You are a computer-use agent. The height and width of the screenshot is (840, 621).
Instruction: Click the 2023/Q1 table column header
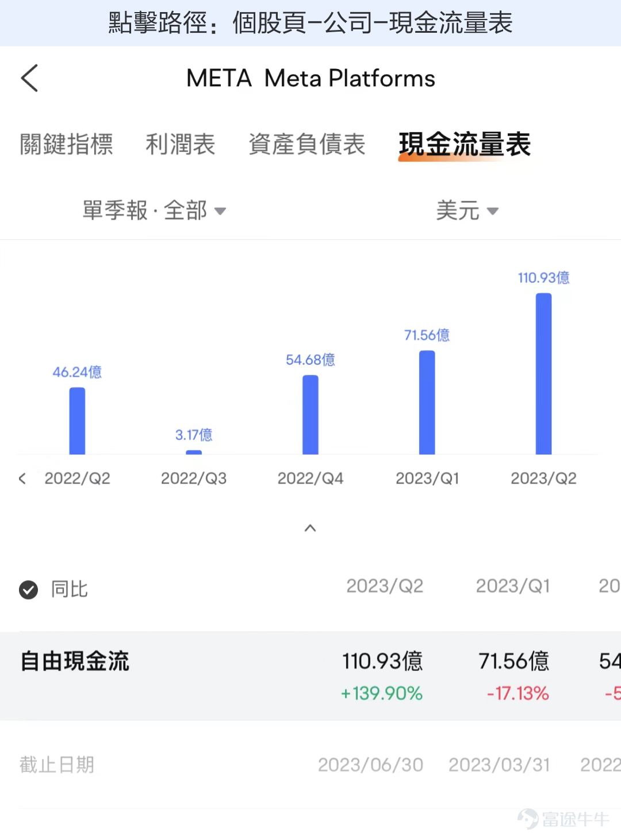513,586
